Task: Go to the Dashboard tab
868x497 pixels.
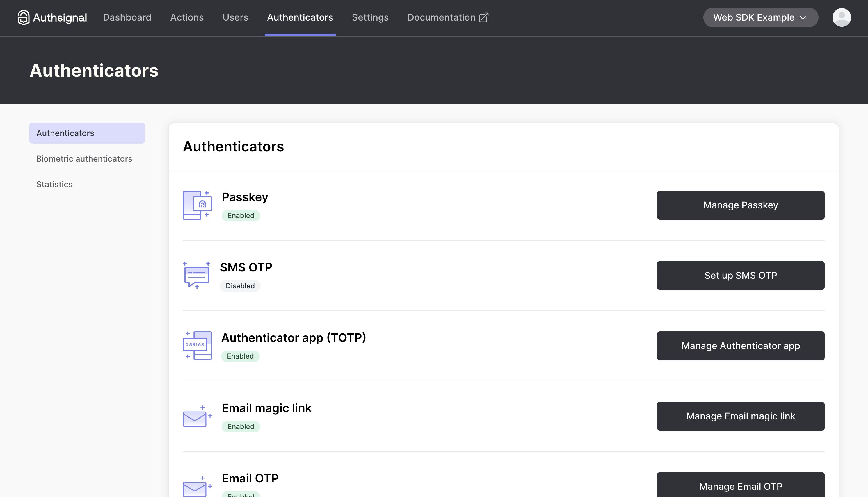Action: [x=127, y=17]
